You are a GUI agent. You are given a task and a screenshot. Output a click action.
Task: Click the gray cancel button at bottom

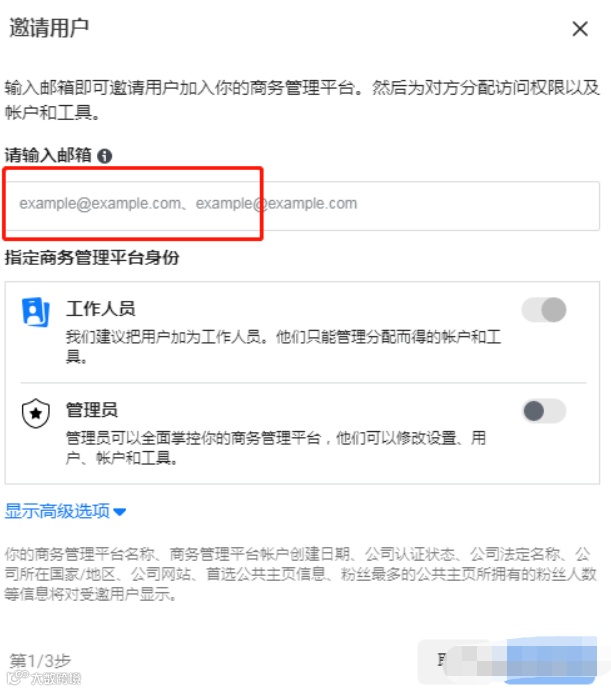(x=456, y=660)
